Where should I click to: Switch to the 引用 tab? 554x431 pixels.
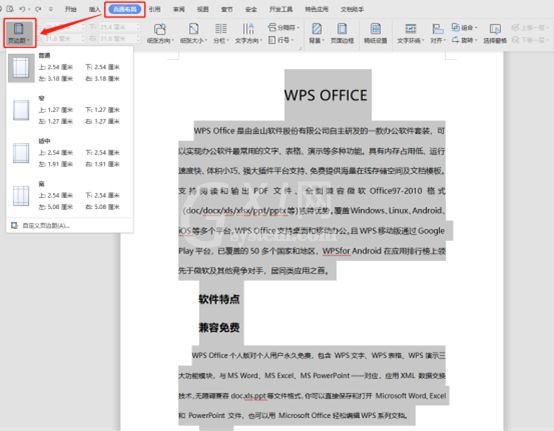pyautogui.click(x=154, y=9)
